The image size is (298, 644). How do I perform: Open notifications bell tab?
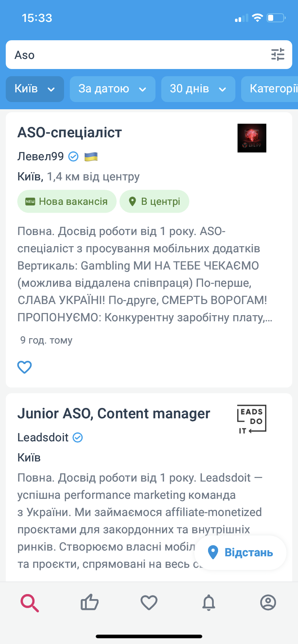(x=209, y=603)
